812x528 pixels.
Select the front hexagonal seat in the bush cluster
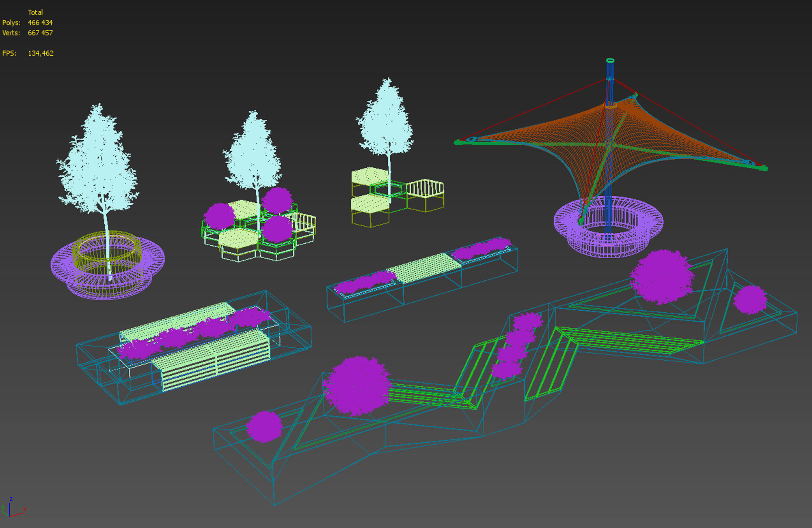(x=239, y=239)
